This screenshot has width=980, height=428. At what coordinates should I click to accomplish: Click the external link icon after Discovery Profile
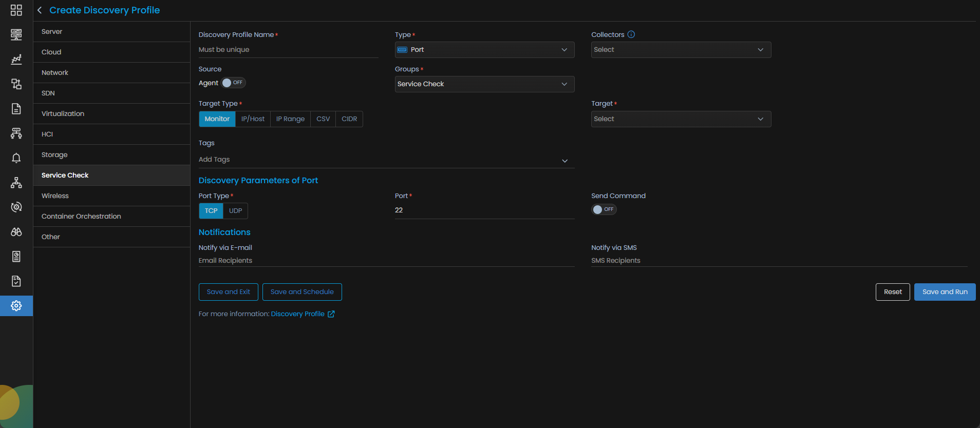331,314
